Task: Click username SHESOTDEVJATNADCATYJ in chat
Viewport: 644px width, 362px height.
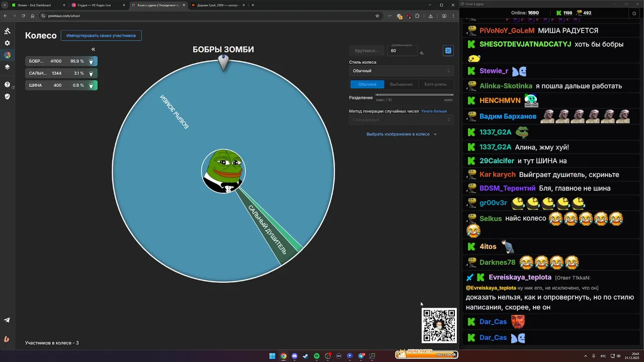Action: pos(525,44)
